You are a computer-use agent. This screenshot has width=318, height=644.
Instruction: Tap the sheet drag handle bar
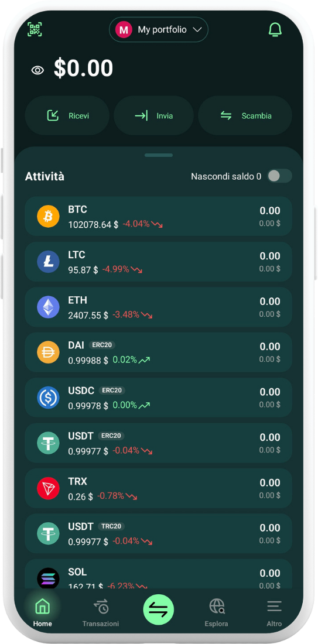tap(159, 155)
